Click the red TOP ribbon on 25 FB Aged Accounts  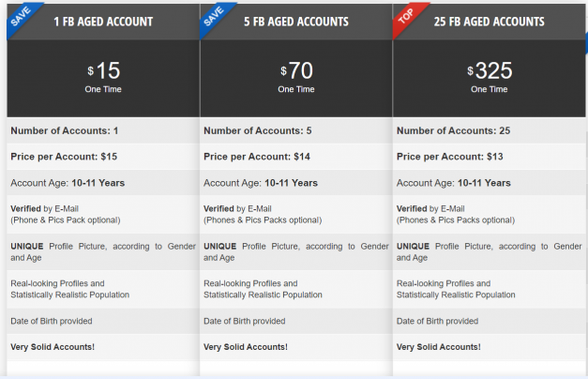(406, 17)
